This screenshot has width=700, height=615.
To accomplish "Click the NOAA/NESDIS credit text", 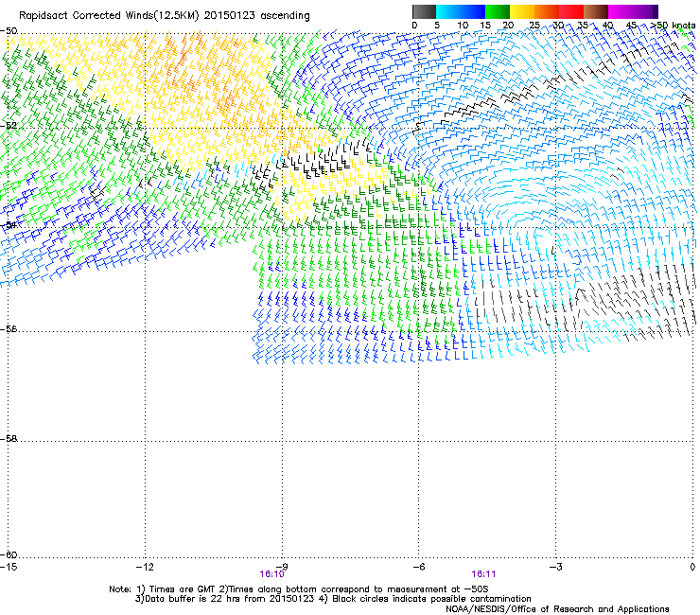I will pos(557,609).
